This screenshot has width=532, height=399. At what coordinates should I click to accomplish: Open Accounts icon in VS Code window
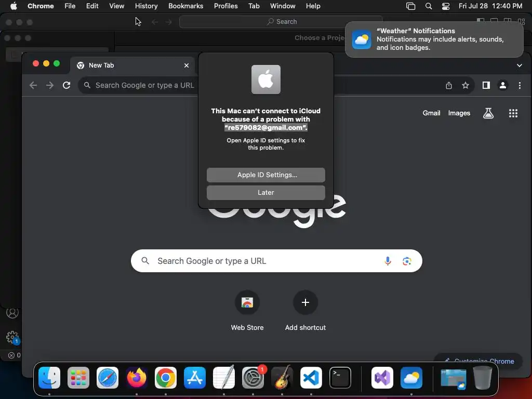pos(12,312)
